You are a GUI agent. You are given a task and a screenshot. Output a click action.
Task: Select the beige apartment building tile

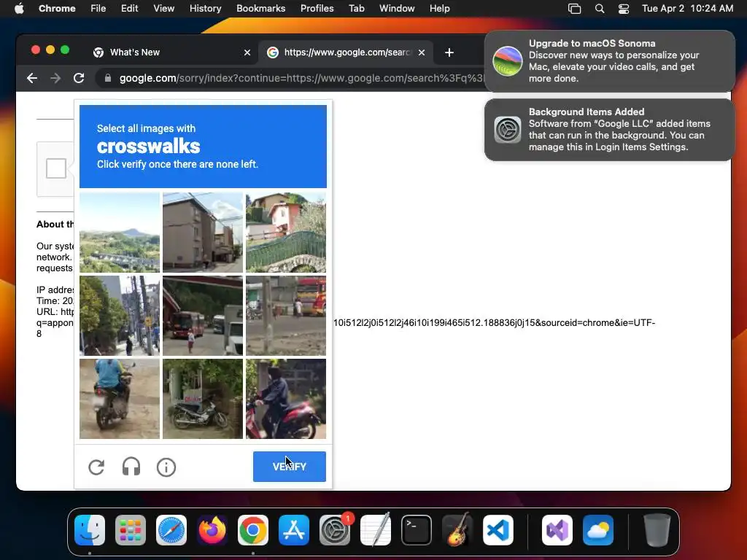pos(203,233)
